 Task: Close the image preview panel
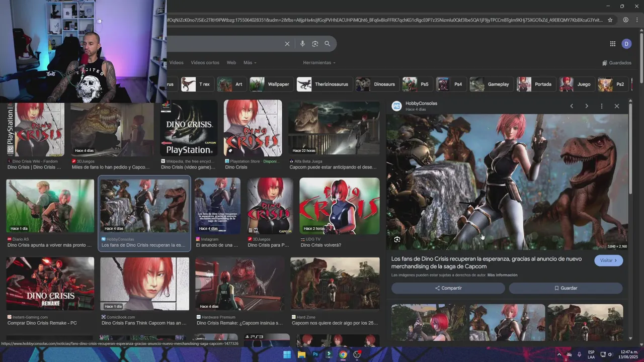click(617, 106)
